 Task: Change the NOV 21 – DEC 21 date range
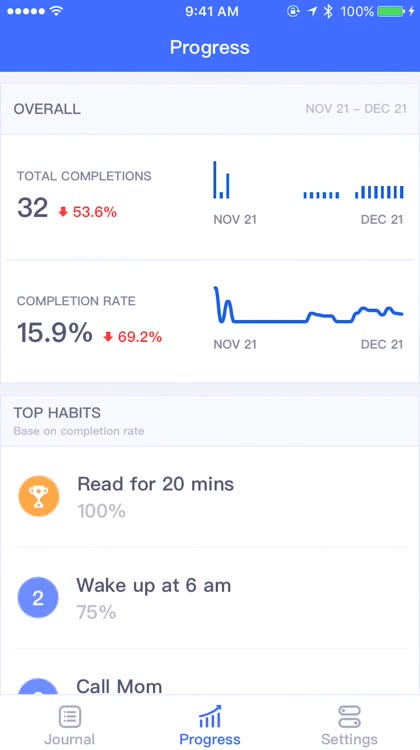356,109
